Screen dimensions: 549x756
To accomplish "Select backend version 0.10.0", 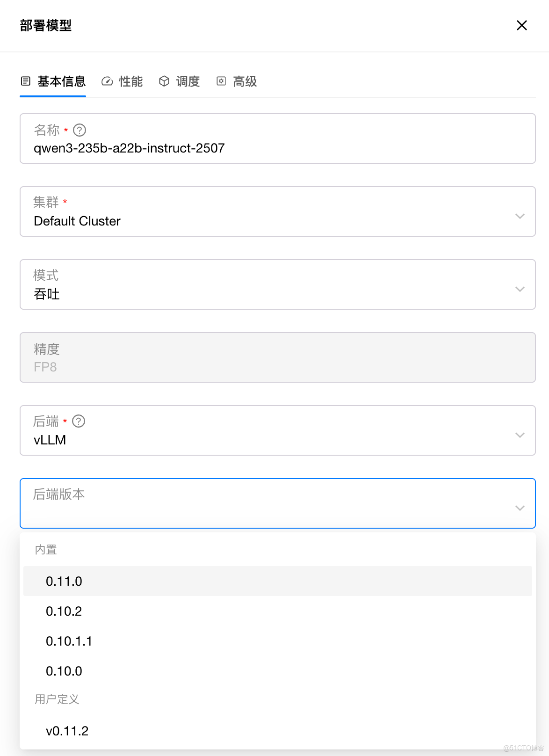I will 64,671.
